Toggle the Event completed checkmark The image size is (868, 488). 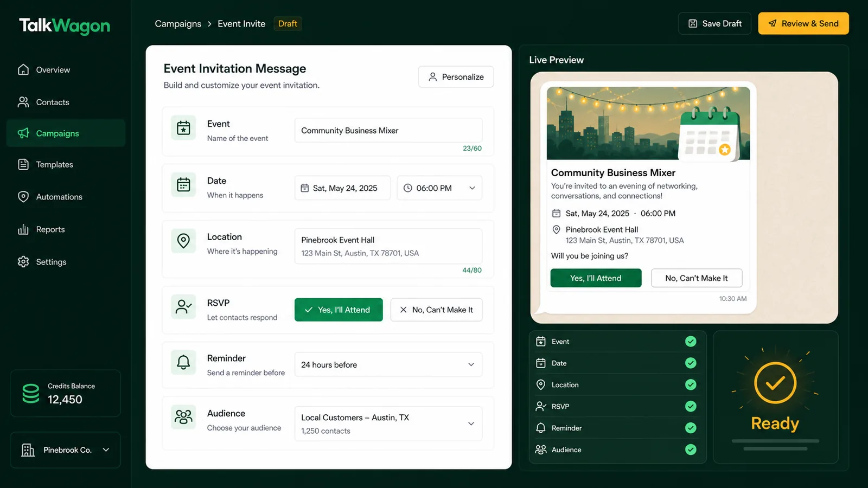click(691, 341)
